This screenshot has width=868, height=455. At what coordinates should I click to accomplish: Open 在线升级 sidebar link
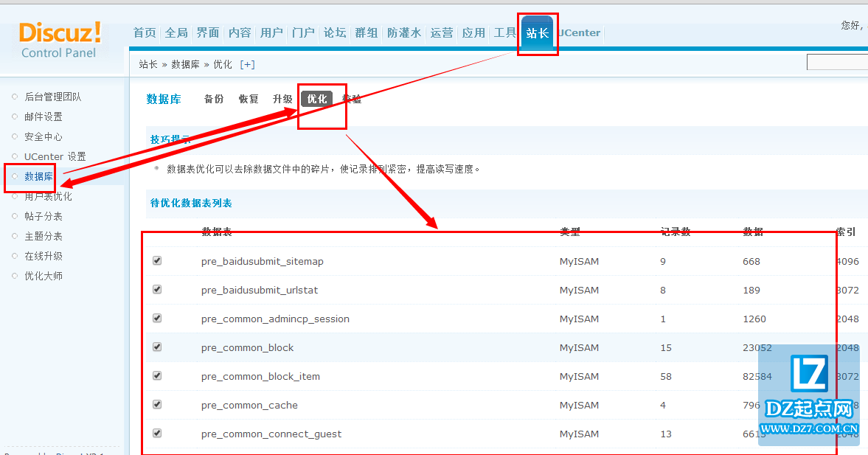(x=43, y=256)
